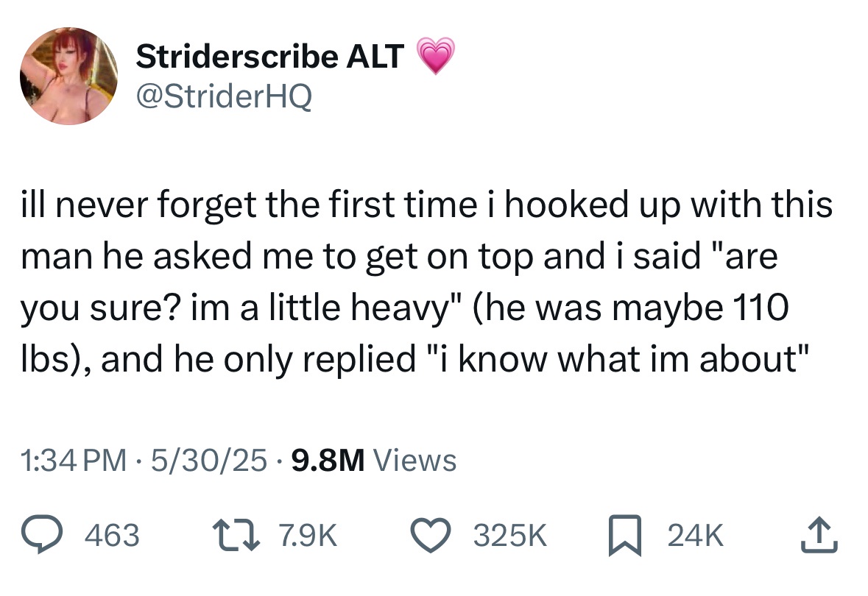The height and width of the screenshot is (596, 868).
Task: Open Striderscribe ALT's profile picture
Action: [x=68, y=75]
